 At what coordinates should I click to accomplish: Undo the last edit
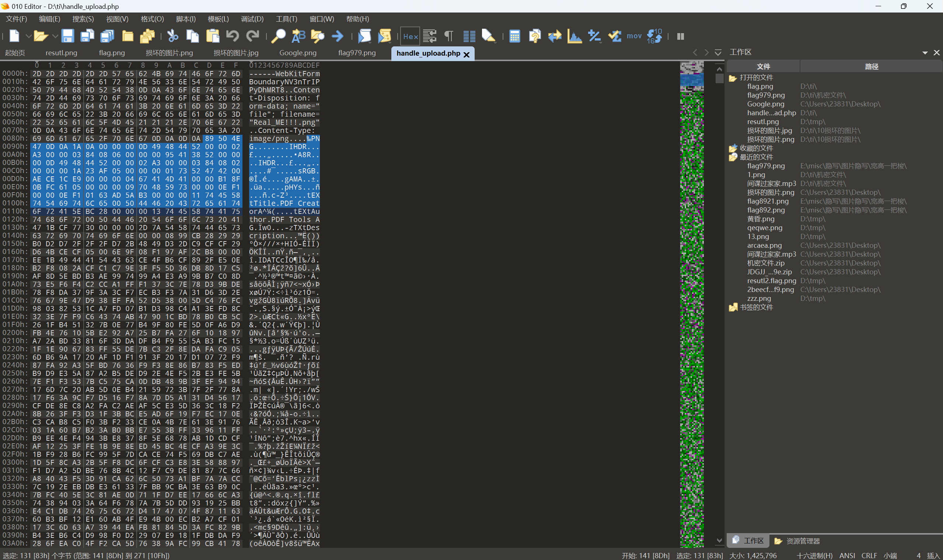[233, 36]
